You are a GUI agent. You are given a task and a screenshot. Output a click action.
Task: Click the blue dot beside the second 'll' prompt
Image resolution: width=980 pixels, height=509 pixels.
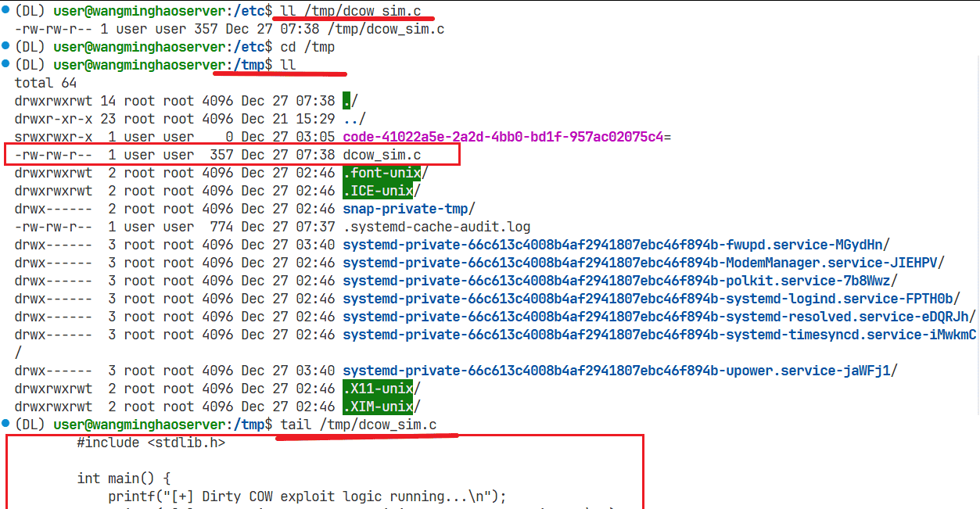tap(5, 65)
